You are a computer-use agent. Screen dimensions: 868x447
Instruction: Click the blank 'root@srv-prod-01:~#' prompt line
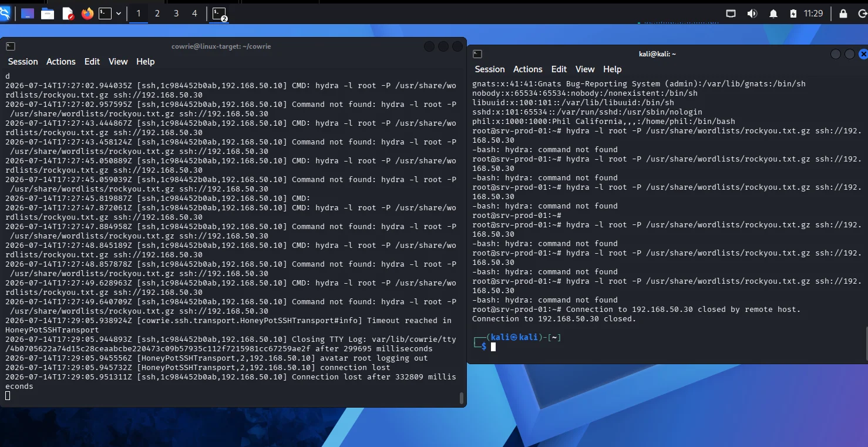tap(517, 216)
